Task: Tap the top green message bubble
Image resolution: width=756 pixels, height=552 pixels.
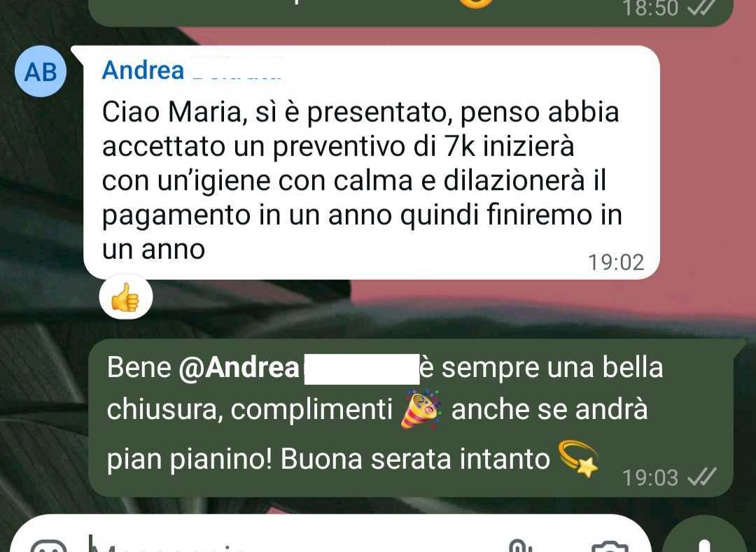Action: coord(411,13)
